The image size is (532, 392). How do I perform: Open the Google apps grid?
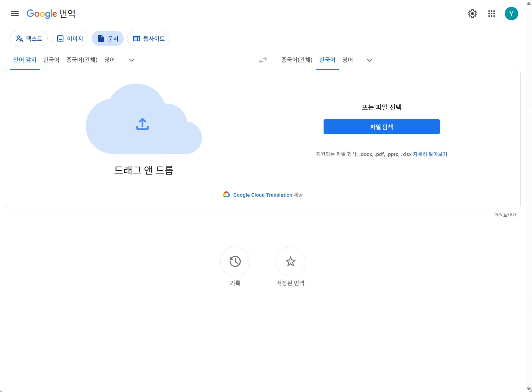(492, 14)
